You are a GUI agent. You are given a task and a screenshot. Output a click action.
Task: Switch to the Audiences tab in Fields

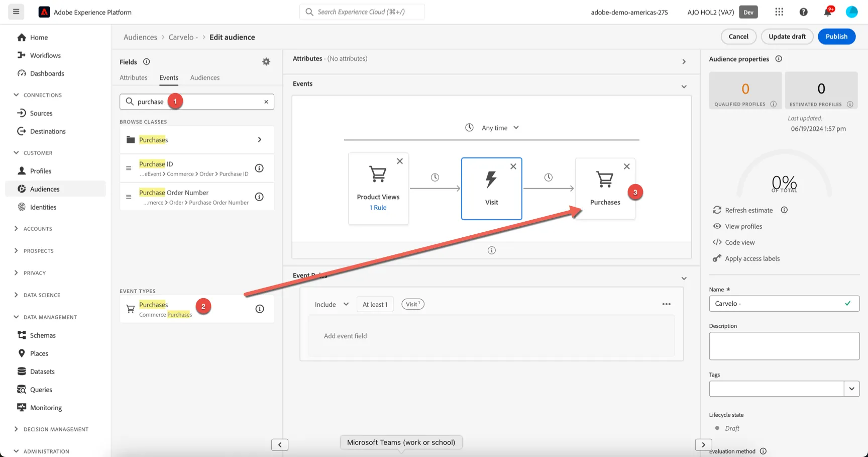click(x=205, y=78)
